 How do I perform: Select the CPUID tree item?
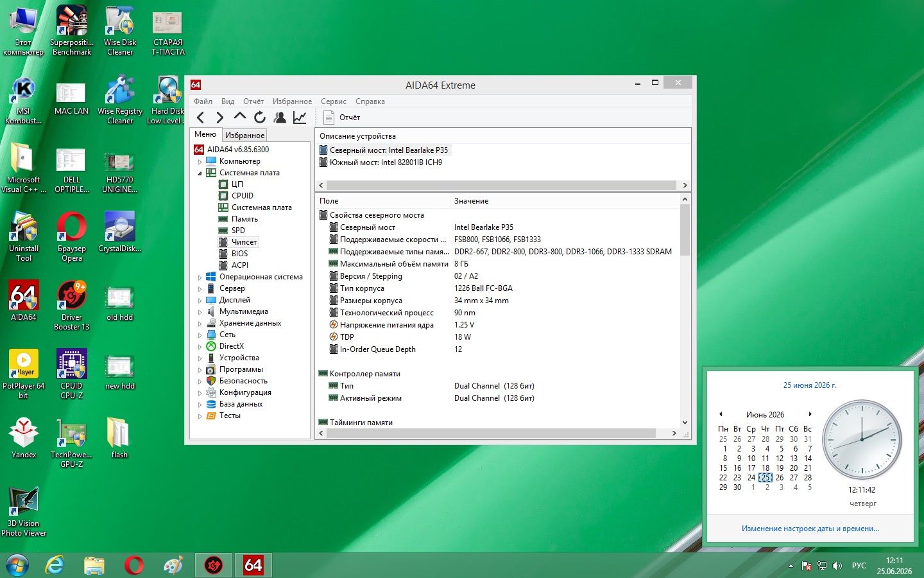(243, 196)
